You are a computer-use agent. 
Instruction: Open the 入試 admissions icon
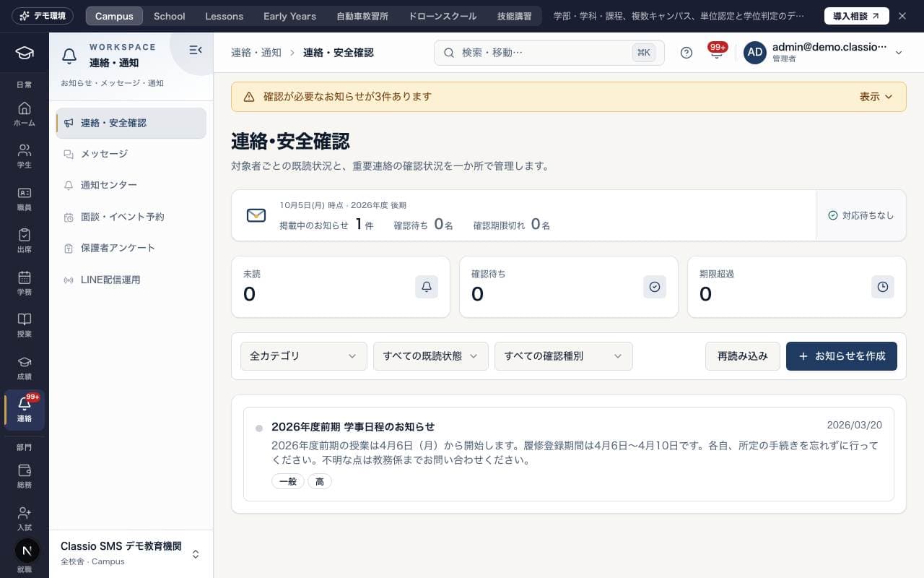pyautogui.click(x=25, y=519)
